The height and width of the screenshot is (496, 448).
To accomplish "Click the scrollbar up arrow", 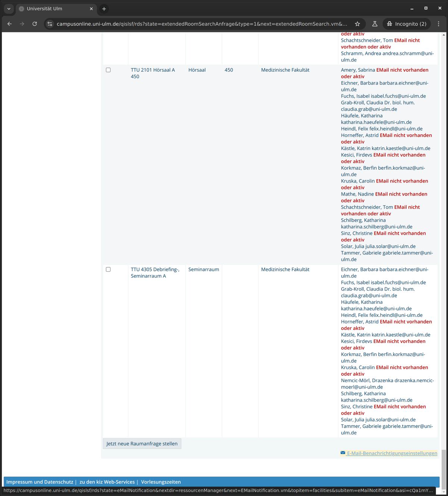I will 444,35.
